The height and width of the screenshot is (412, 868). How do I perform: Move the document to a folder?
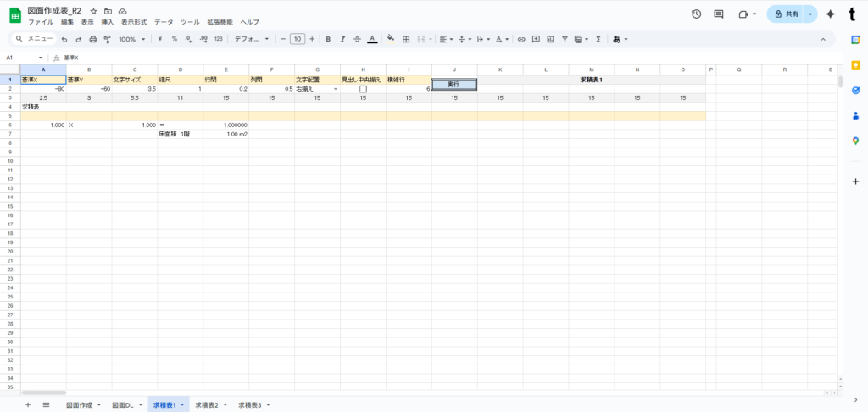(108, 11)
